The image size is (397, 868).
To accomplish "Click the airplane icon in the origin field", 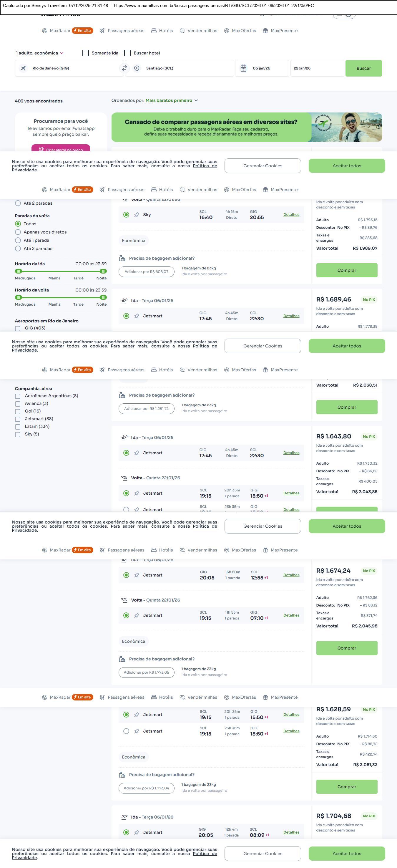I will 23,68.
